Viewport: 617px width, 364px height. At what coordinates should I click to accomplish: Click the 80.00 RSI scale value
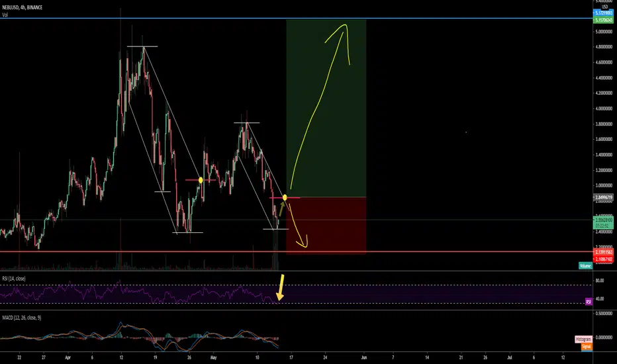point(600,281)
